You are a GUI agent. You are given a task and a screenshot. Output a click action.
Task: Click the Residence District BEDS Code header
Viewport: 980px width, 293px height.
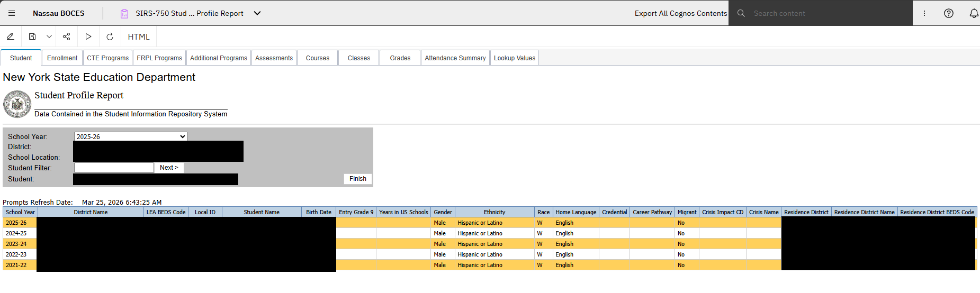pyautogui.click(x=937, y=212)
